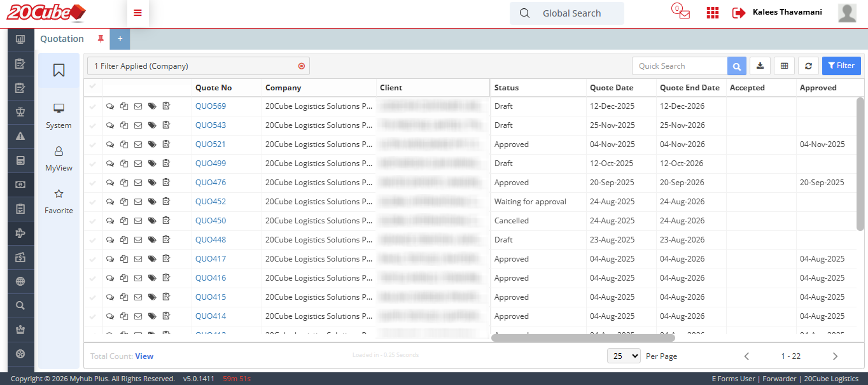The width and height of the screenshot is (868, 385).
Task: Open the red apps grid icon
Action: [x=713, y=13]
